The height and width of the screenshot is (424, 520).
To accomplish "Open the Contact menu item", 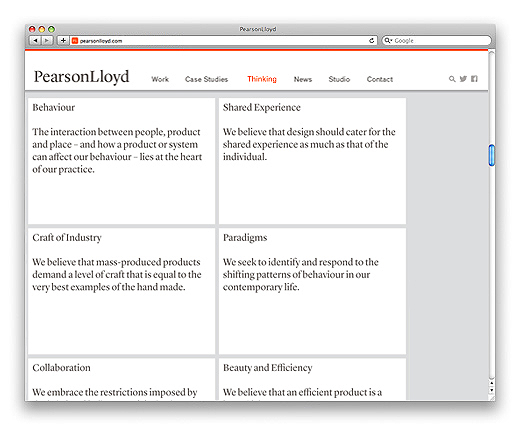I will tap(380, 79).
